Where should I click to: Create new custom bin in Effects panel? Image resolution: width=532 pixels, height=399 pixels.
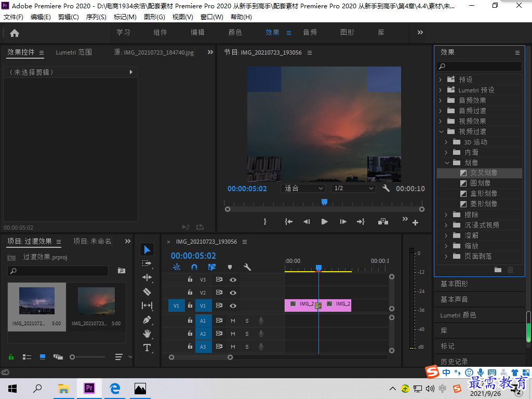[498, 270]
